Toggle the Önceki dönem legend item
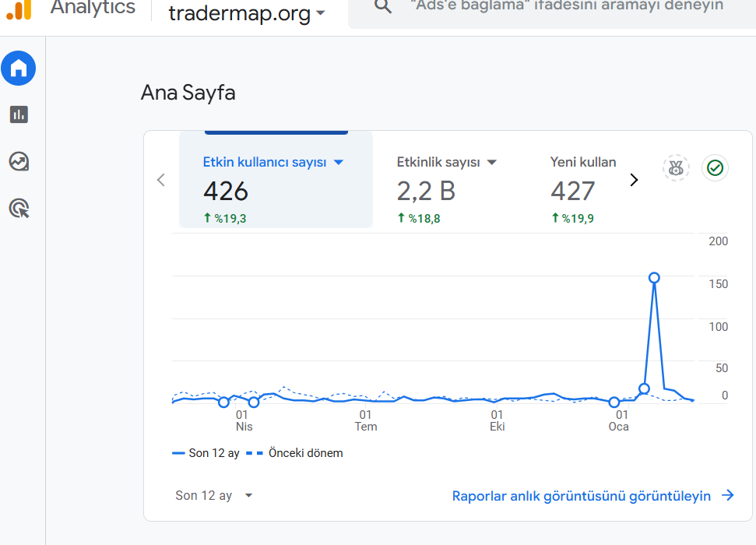Screen dimensions: 756x545 [x=294, y=453]
